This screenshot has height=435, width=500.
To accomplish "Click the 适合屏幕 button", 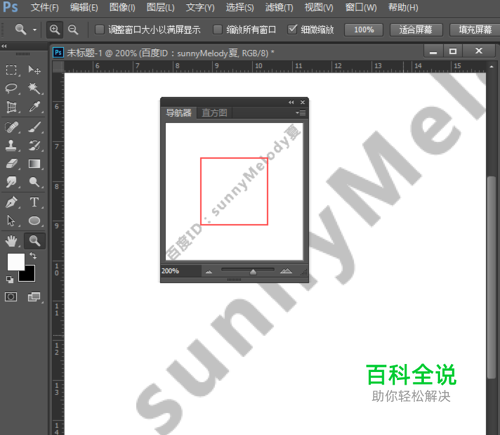I will point(416,30).
